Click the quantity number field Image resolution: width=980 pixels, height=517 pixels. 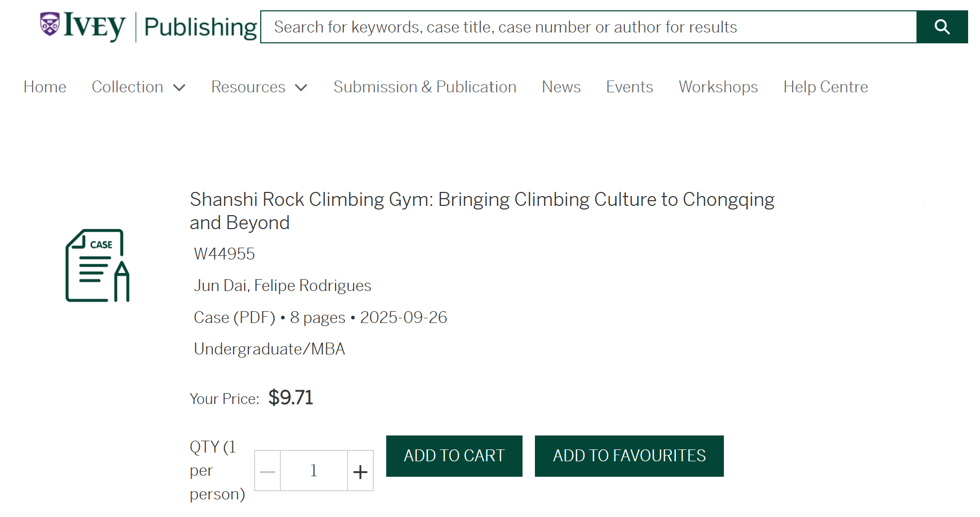pyautogui.click(x=313, y=471)
